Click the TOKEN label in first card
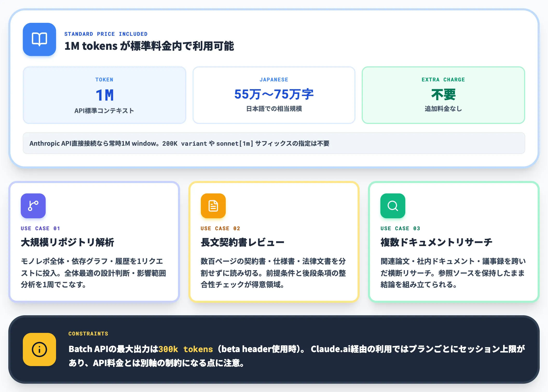The width and height of the screenshot is (548, 392). click(x=104, y=80)
